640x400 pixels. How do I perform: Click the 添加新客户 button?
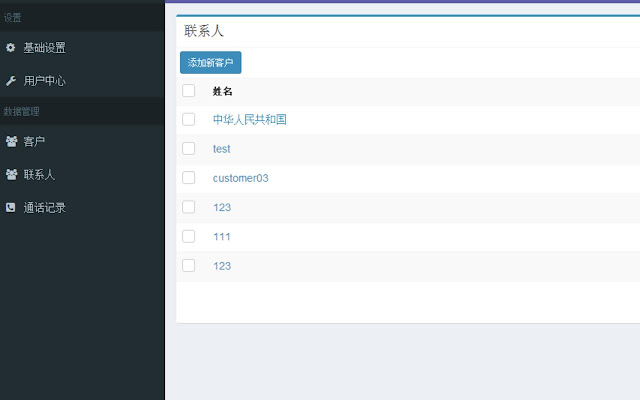coord(211,62)
